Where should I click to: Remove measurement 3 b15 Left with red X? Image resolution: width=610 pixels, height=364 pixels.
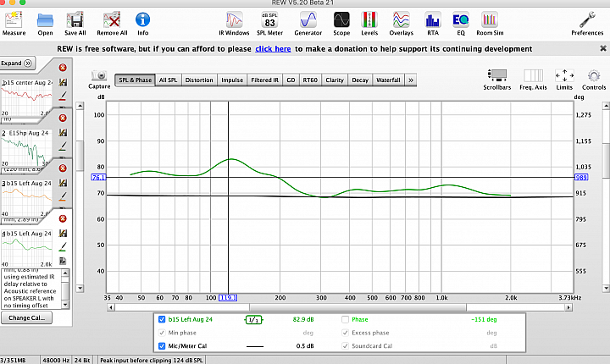(63, 168)
